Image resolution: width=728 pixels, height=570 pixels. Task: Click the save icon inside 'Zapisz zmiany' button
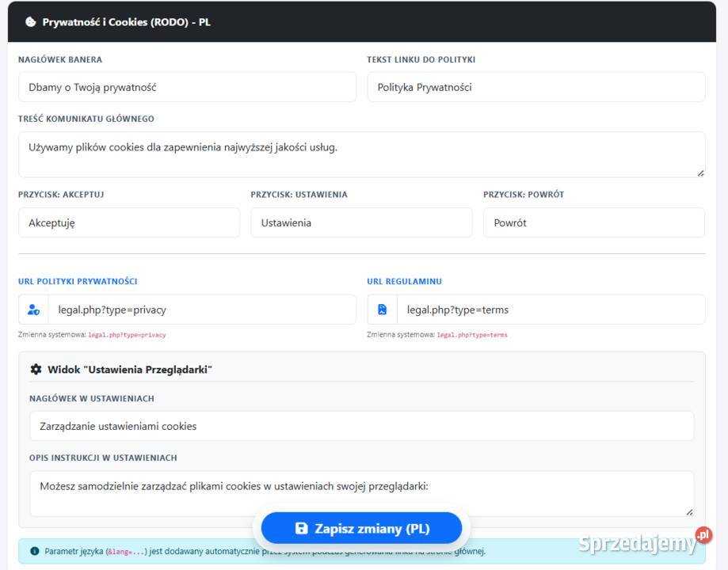(x=301, y=528)
